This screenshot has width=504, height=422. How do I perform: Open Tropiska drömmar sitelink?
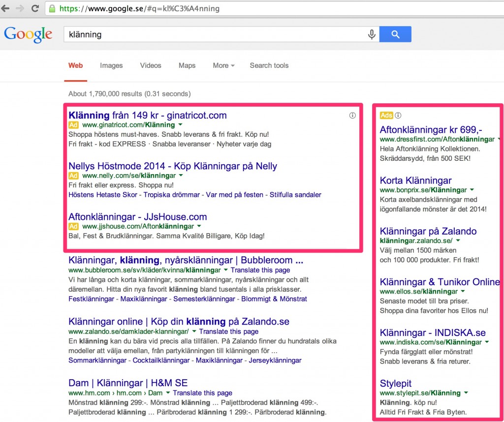point(172,195)
